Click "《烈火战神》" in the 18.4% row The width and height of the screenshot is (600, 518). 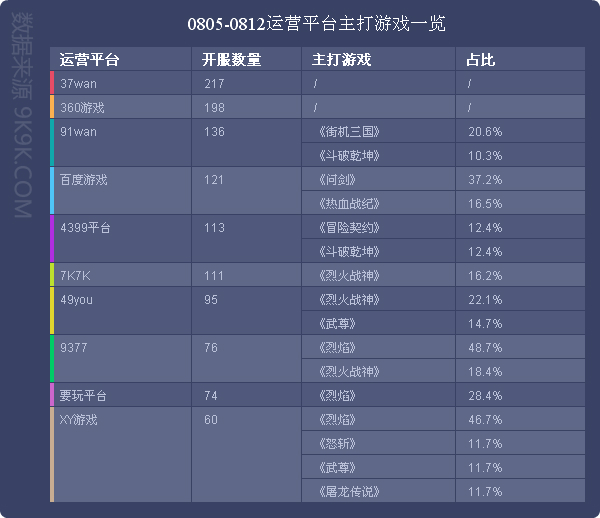[x=349, y=372]
